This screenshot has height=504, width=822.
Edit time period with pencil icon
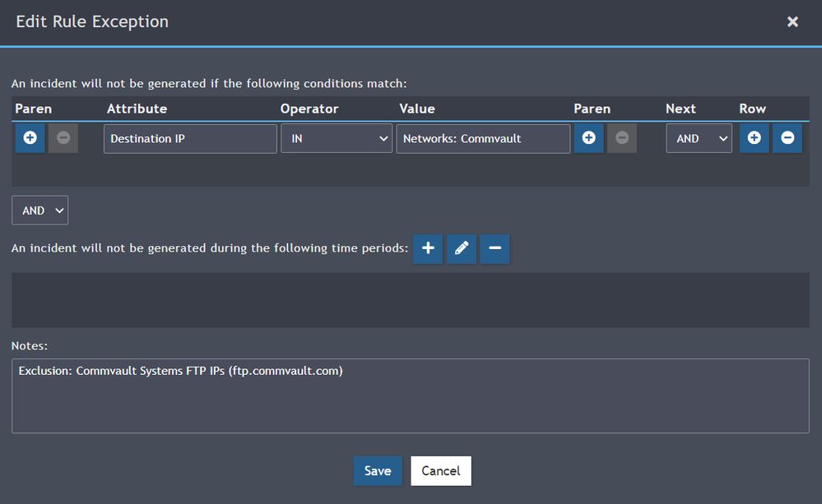pos(462,248)
